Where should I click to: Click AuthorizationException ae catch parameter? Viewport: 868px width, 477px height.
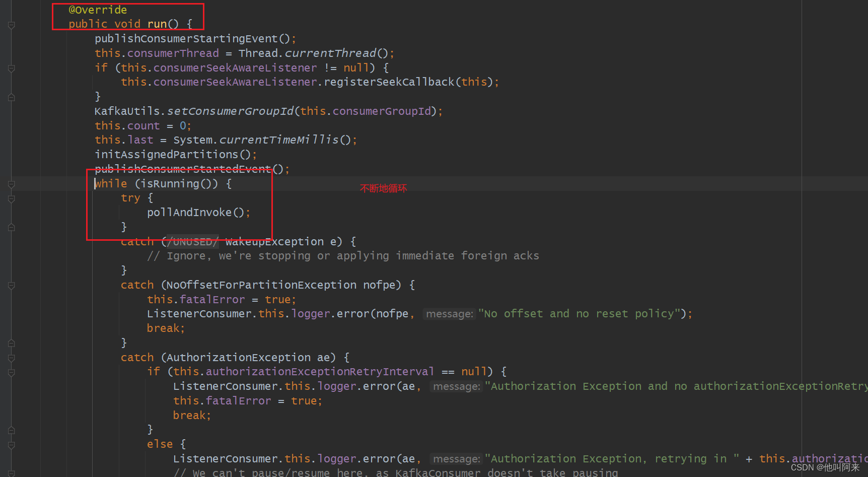pos(248,358)
